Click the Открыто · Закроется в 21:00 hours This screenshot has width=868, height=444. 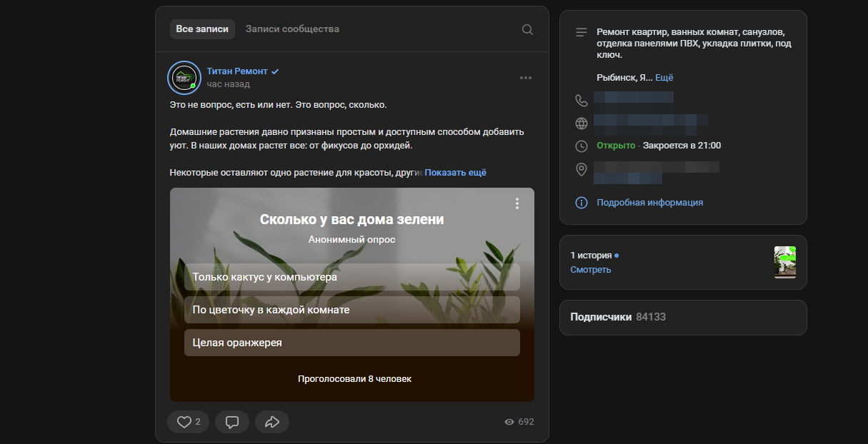[659, 146]
